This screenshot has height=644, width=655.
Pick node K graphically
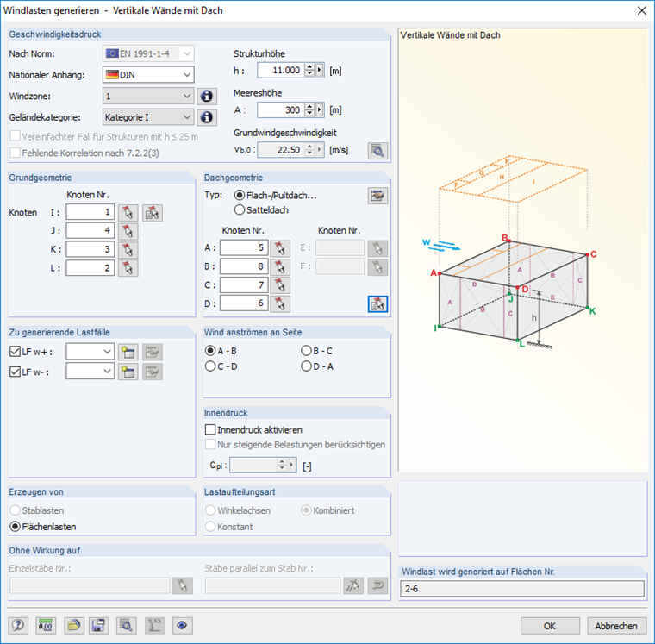(128, 249)
